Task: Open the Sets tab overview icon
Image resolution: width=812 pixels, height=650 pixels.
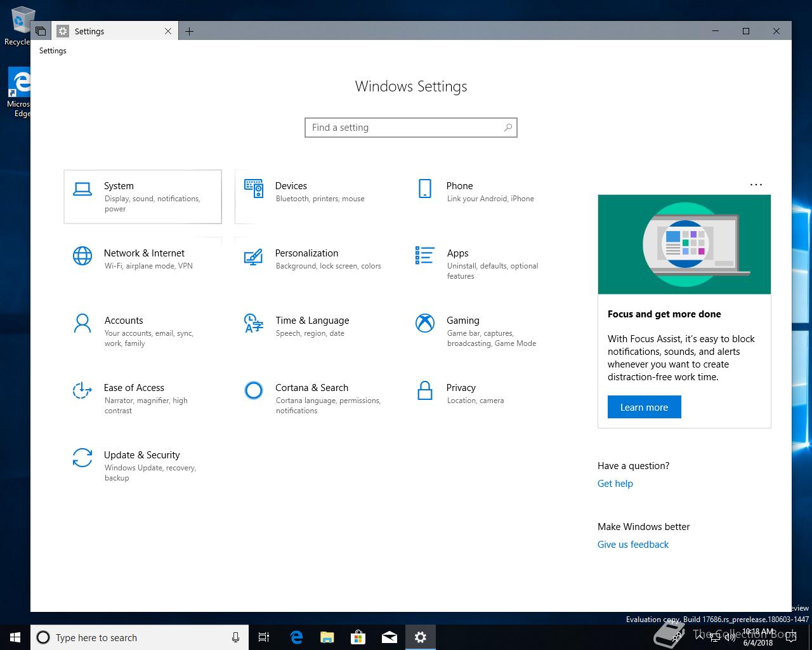Action: pyautogui.click(x=41, y=31)
